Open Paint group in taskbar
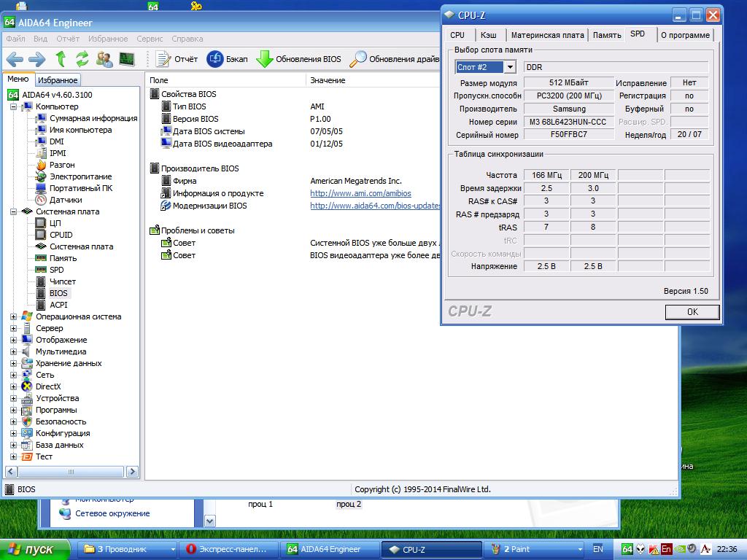Image resolution: width=747 pixels, height=560 pixels. (x=533, y=549)
